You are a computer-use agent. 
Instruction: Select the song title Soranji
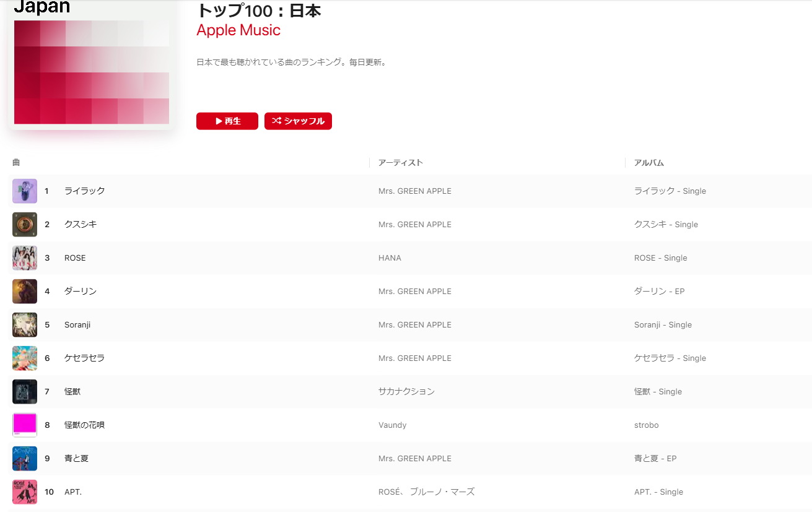77,325
